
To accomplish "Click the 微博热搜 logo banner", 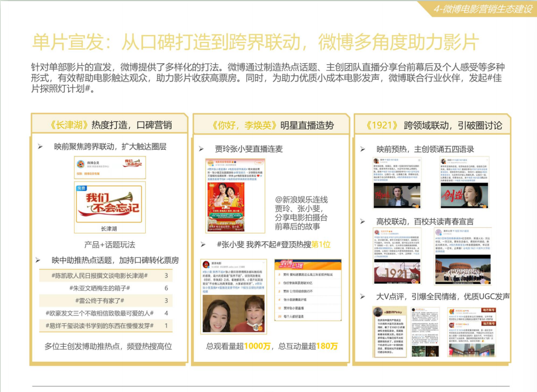I will 292,265.
